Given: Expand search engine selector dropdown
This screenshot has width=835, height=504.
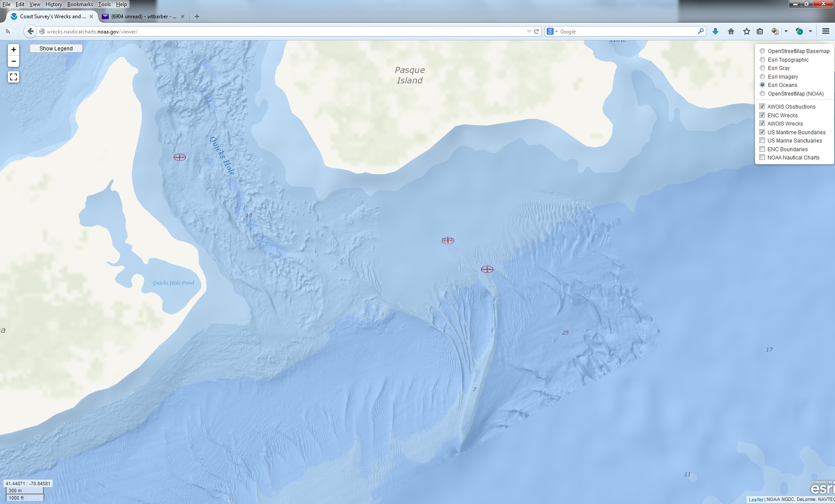Looking at the screenshot, I should point(556,31).
